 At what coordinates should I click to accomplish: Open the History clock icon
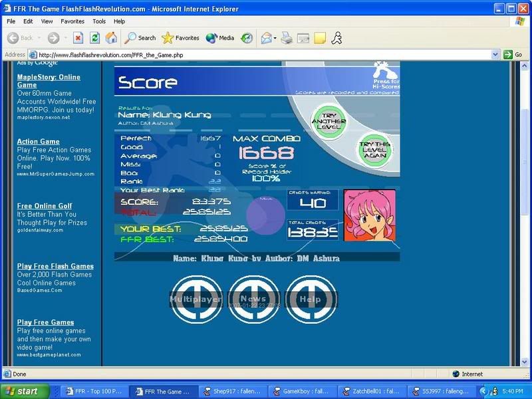pos(247,38)
